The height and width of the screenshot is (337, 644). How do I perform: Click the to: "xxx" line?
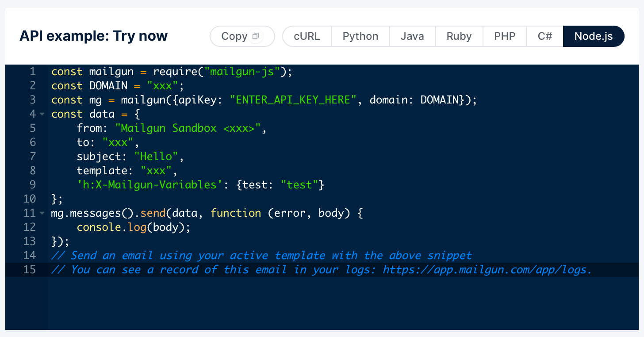pyautogui.click(x=108, y=142)
